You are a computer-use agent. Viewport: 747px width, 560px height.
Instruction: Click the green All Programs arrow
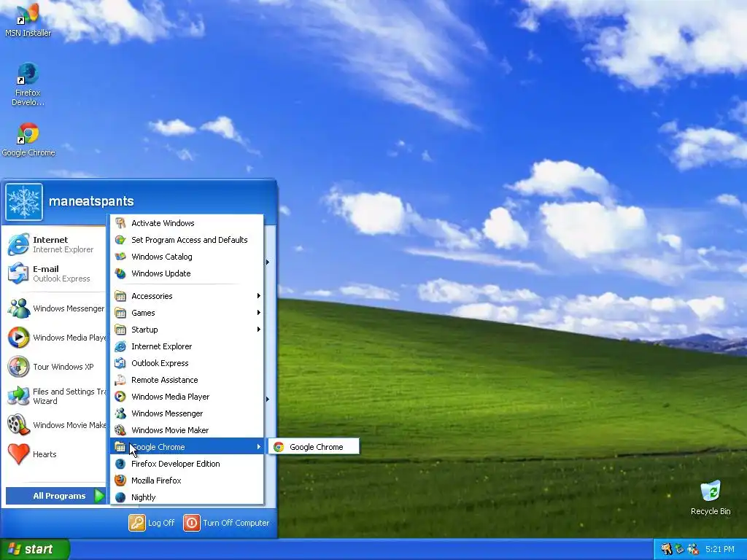[x=99, y=496]
